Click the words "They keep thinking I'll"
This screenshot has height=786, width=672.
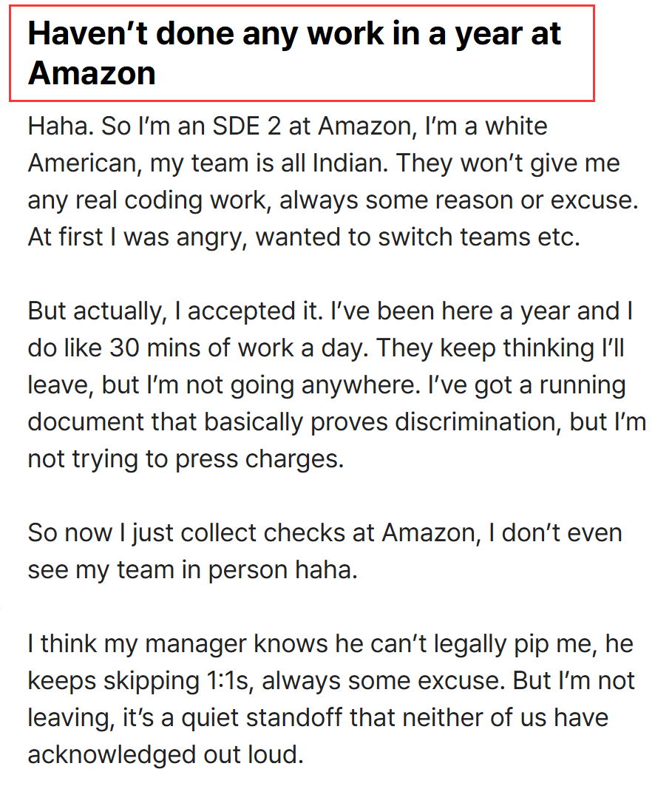500,348
